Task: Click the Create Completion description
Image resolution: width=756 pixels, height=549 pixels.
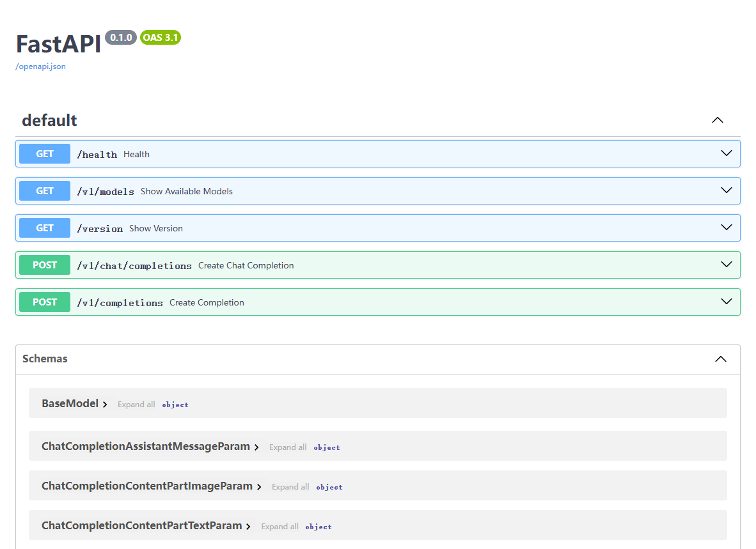Action: pyautogui.click(x=207, y=303)
